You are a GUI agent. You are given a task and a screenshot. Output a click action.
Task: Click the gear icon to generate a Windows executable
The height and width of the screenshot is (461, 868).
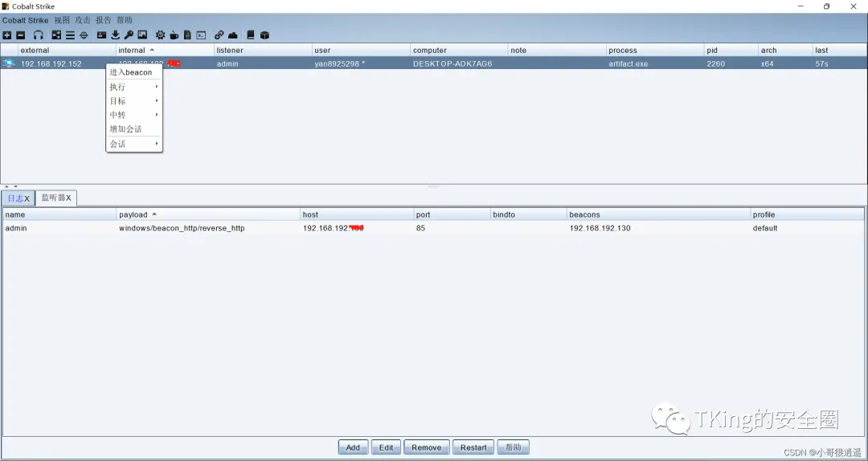tap(160, 35)
